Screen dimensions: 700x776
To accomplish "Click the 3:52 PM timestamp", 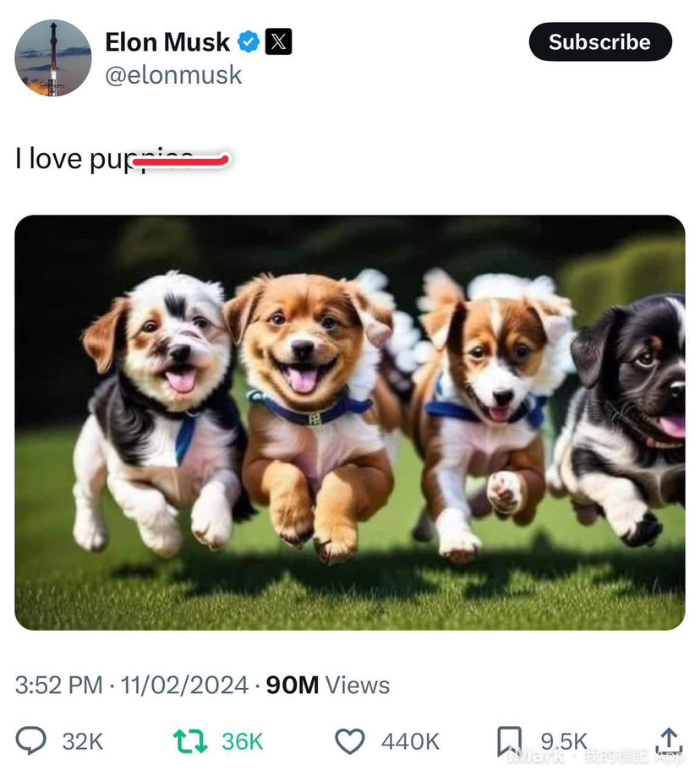I will pos(58,686).
